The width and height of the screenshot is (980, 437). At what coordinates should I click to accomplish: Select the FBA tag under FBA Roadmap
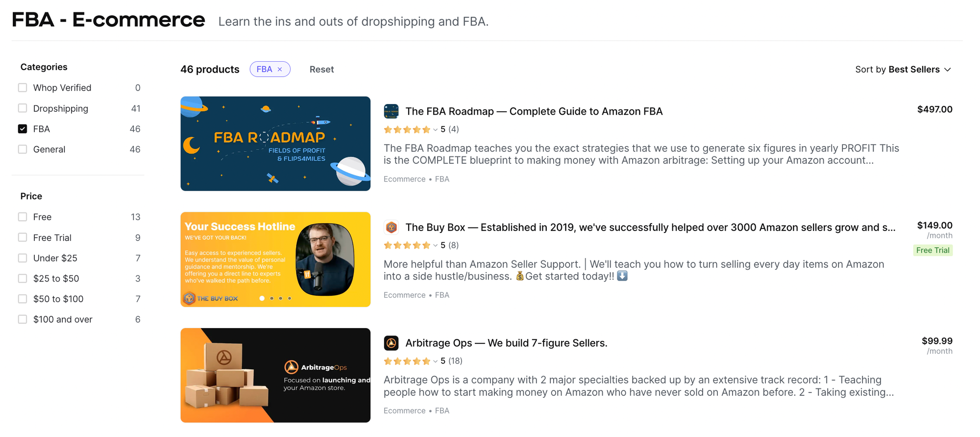click(442, 179)
